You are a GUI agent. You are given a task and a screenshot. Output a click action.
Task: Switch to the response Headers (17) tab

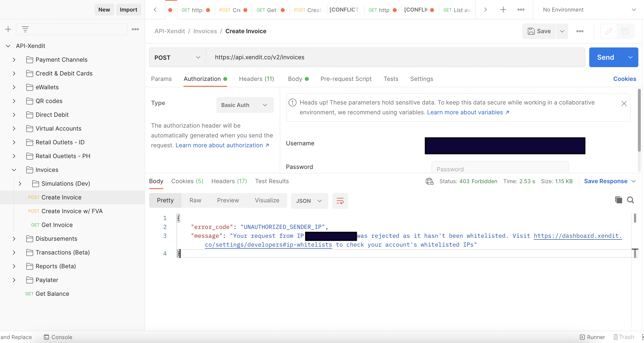[x=229, y=181]
